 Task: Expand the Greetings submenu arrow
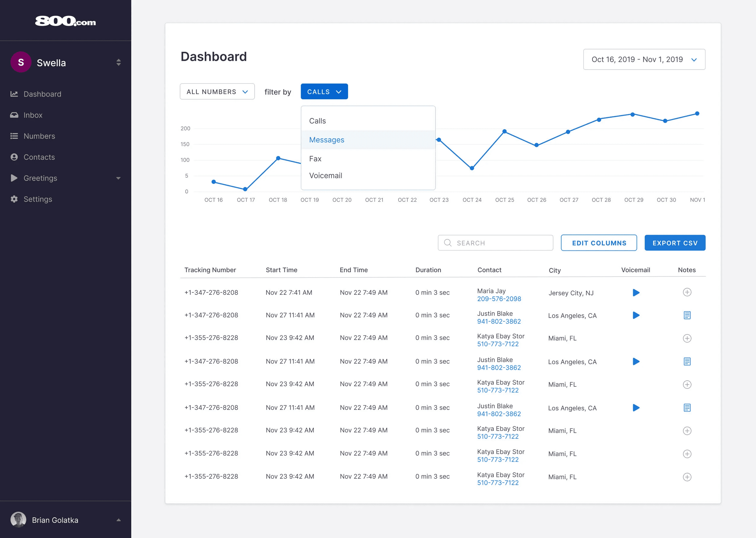(118, 178)
